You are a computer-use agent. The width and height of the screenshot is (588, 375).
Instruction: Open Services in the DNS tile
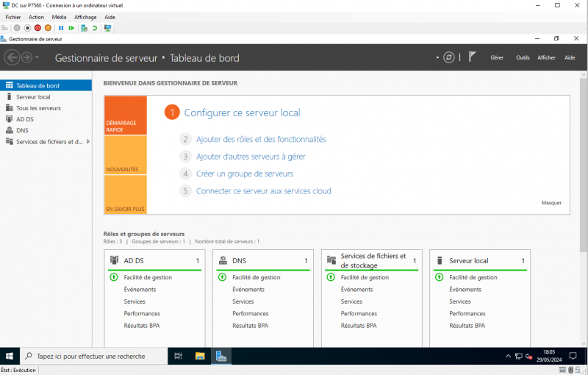pos(243,301)
